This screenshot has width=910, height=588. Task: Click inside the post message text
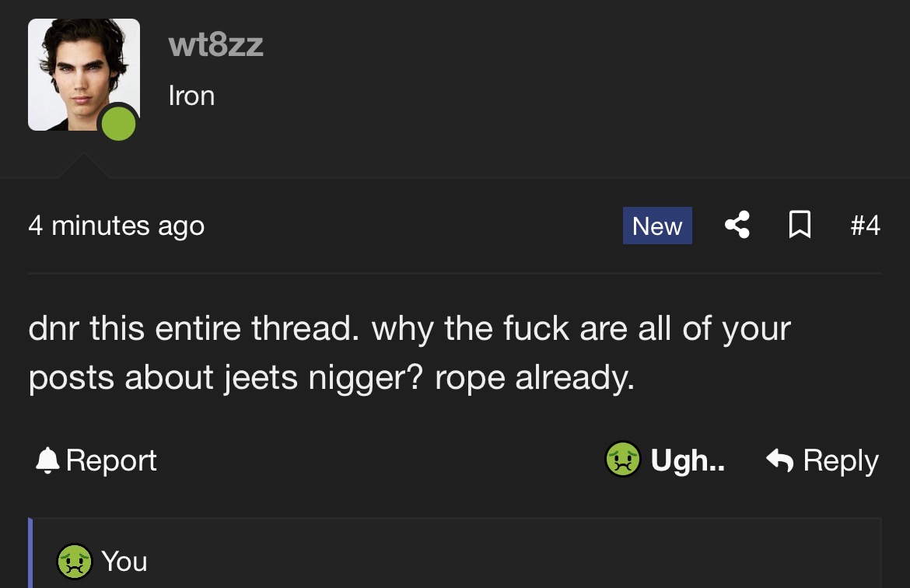(409, 353)
